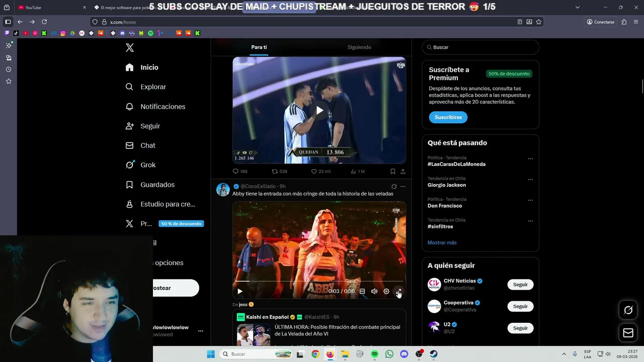Reply to the post with 189 comments
Image resolution: width=644 pixels, height=362 pixels.
coord(240,171)
